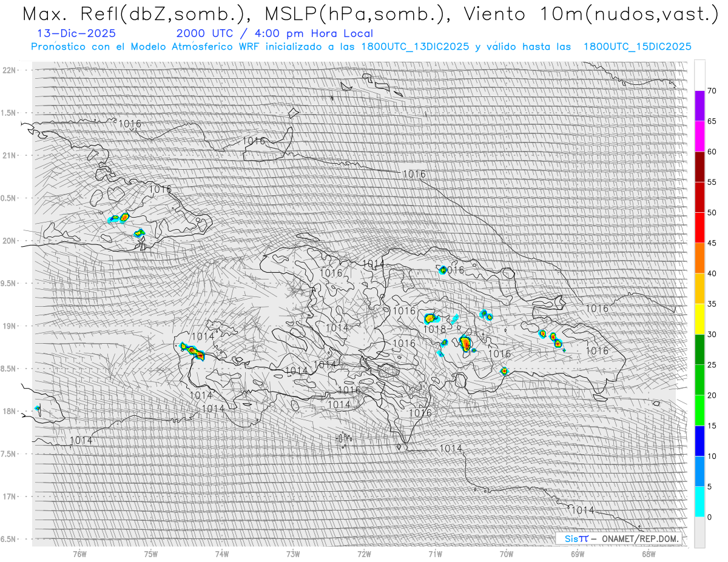728x562 pixels.
Task: Click the '74W' longitude axis label
Action: click(222, 554)
